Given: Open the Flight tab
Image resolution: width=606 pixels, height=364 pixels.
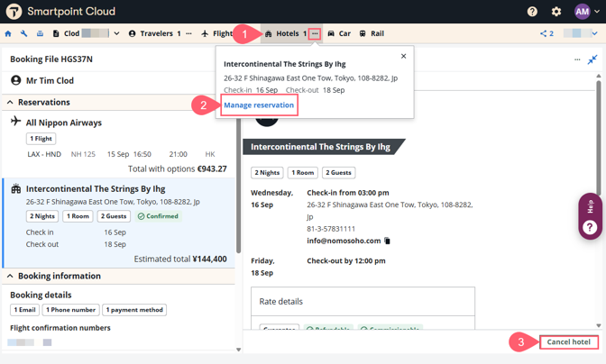Looking at the screenshot, I should pos(216,33).
